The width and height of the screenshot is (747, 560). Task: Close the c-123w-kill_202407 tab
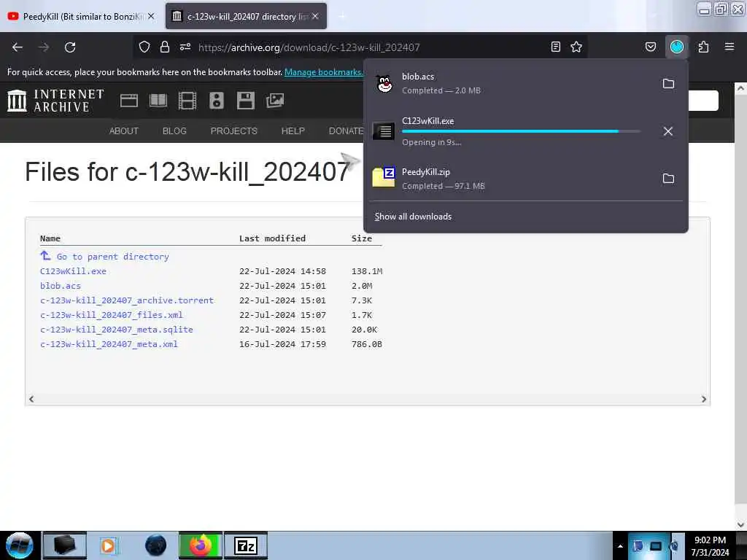(315, 16)
